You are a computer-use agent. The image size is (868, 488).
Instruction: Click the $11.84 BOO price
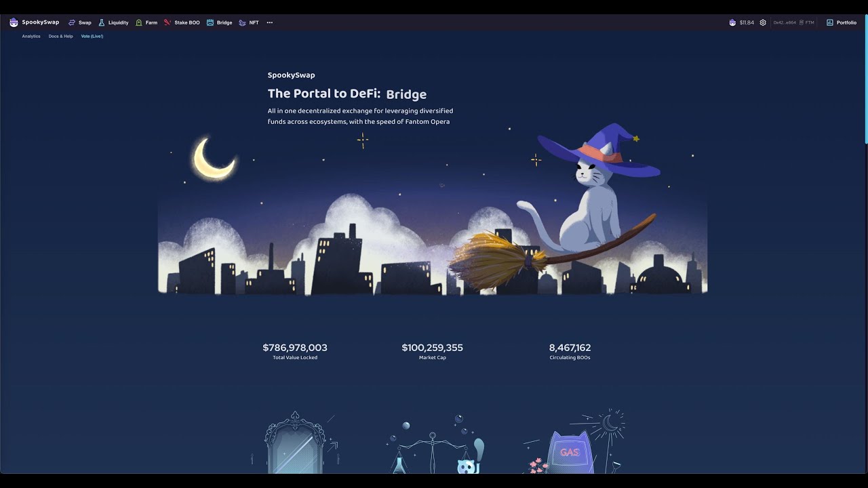[x=747, y=22]
